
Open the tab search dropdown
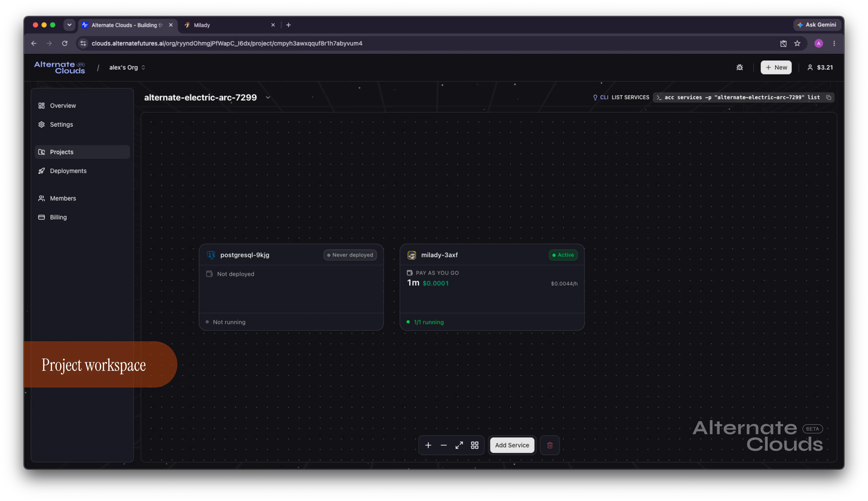tap(69, 25)
